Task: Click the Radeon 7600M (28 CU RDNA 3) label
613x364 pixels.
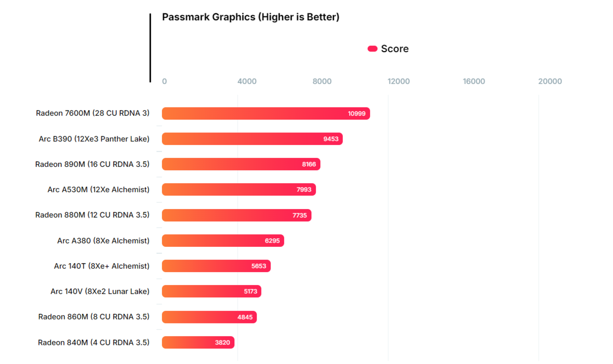Action: click(92, 113)
